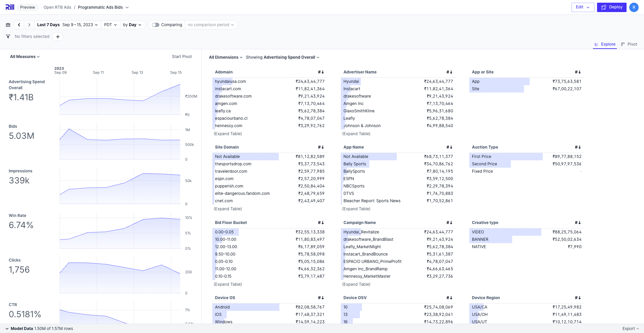Select the hyundaiusa.com row in Adomain

tap(230, 81)
